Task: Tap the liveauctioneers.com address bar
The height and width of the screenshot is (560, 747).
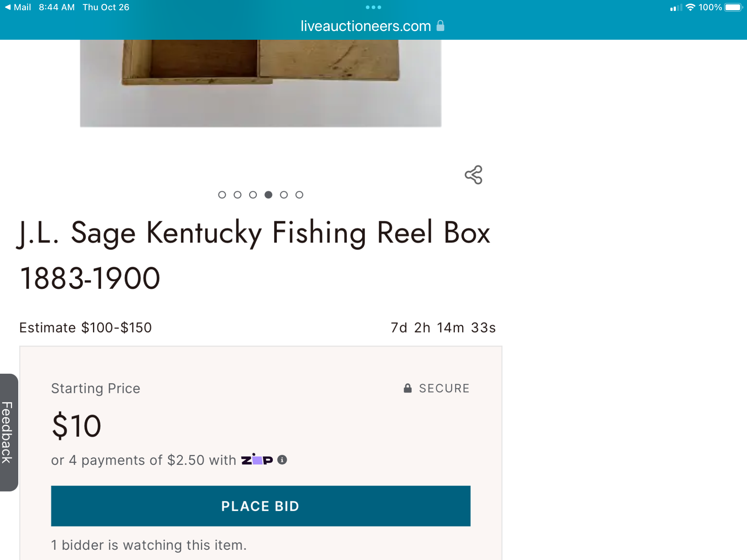Action: point(373,26)
